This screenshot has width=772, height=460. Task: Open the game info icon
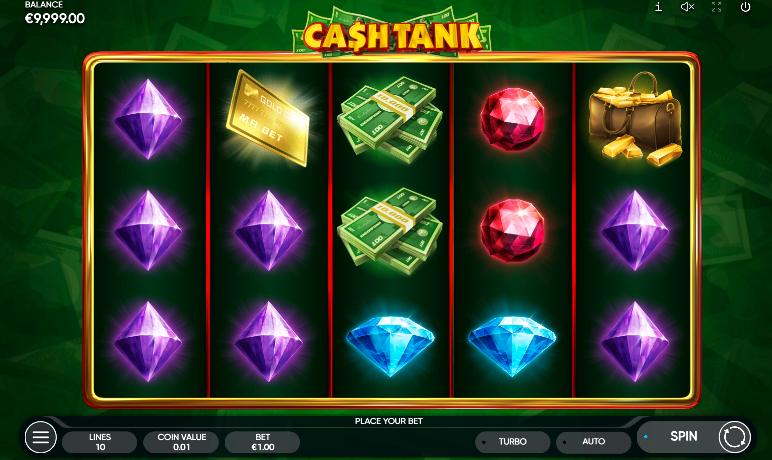point(658,7)
